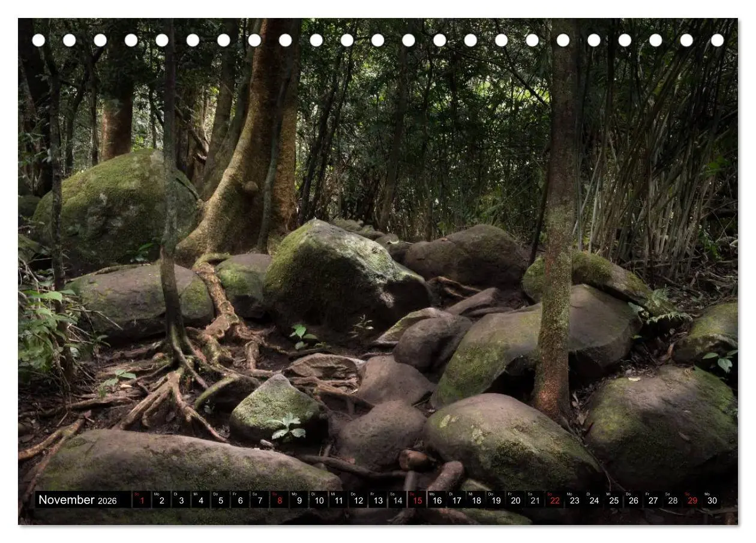
Task: Click the November 2026 month label
Action: 78,500
